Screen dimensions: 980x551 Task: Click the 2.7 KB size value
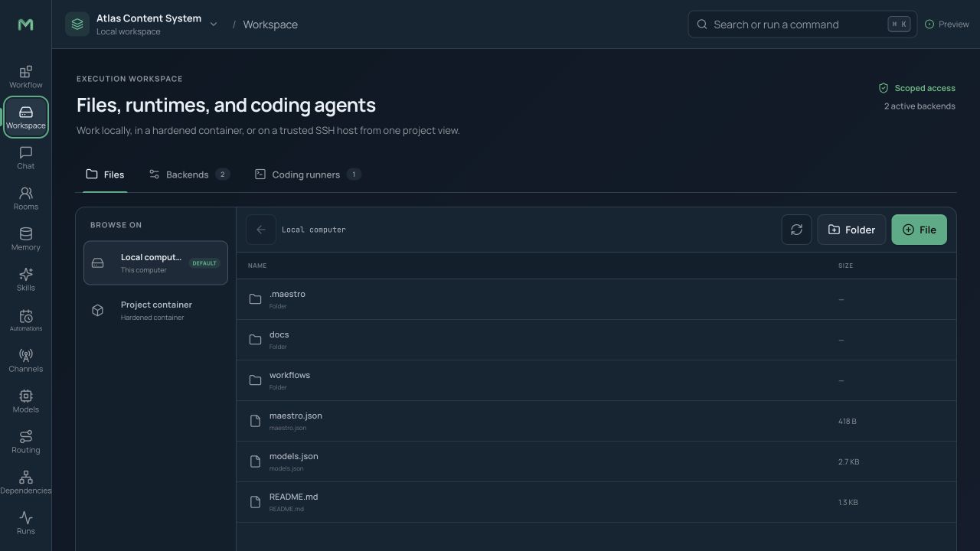pyautogui.click(x=848, y=461)
